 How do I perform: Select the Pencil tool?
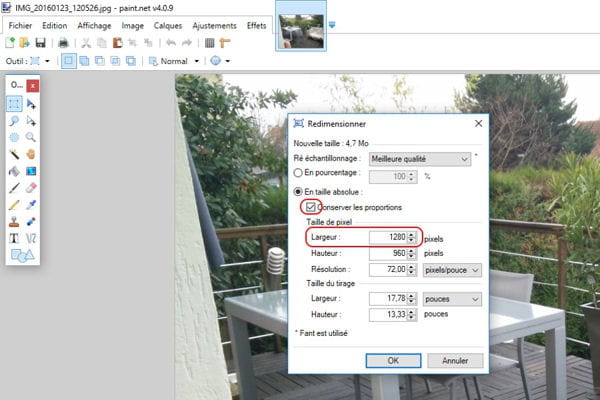click(14, 205)
